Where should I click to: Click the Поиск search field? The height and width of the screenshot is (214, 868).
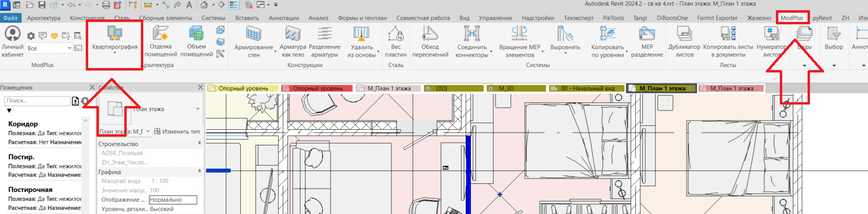click(x=38, y=101)
